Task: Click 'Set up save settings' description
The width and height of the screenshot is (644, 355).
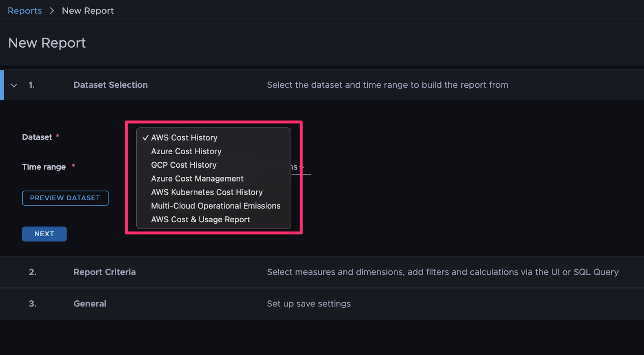Action: click(x=309, y=304)
